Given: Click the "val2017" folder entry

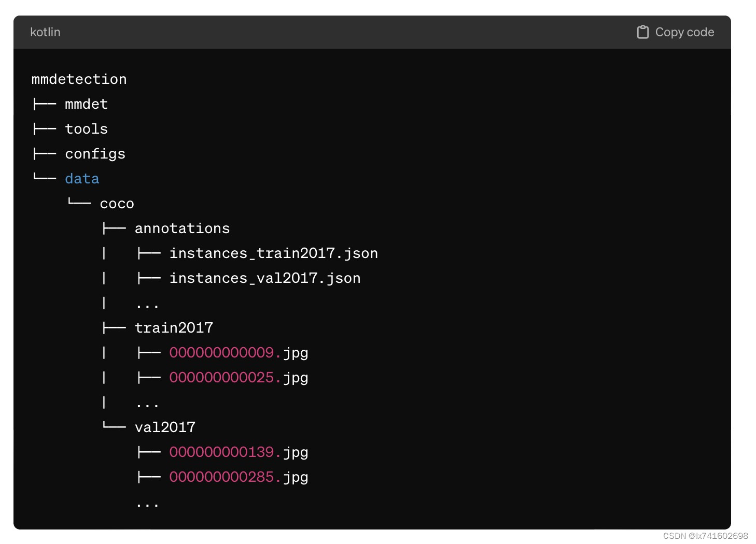Looking at the screenshot, I should [x=165, y=427].
